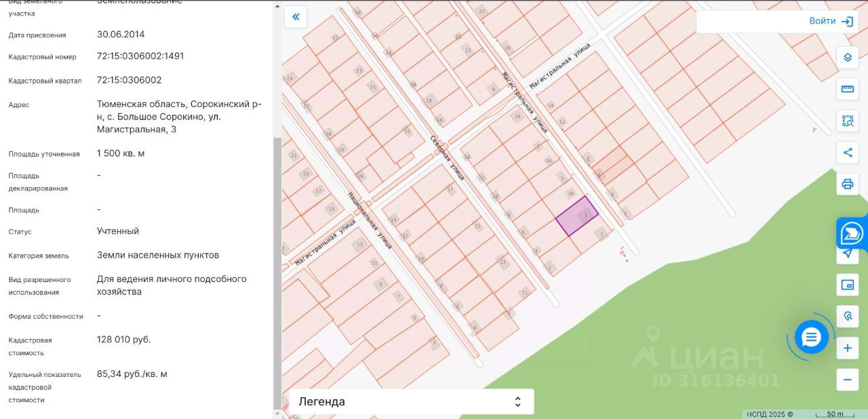Click the Категория земель label
The width and height of the screenshot is (868, 419).
[x=39, y=256]
